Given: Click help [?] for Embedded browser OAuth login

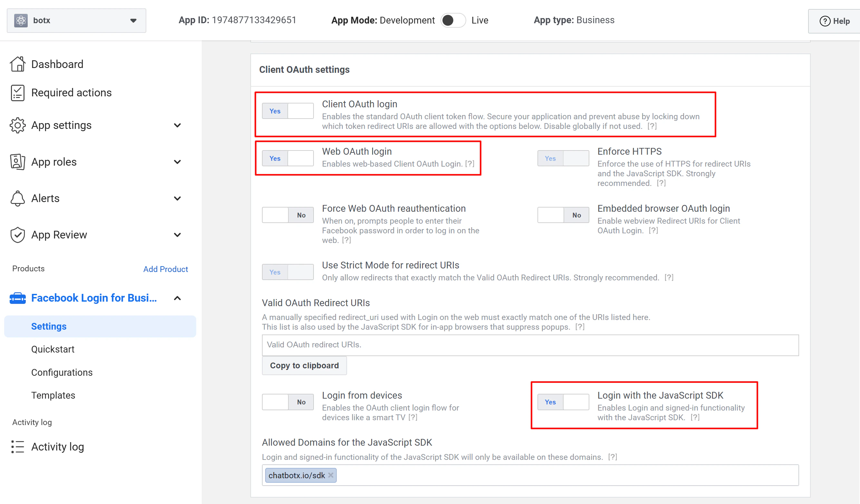Looking at the screenshot, I should 653,231.
